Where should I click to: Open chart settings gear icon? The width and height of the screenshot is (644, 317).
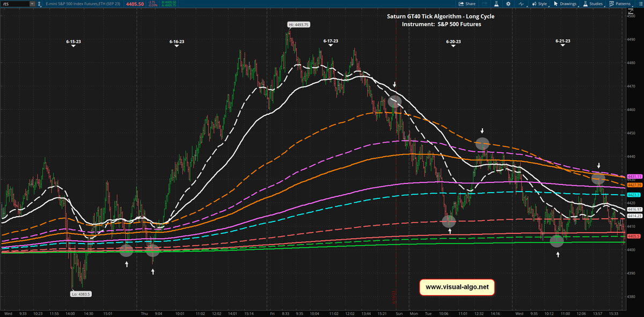tap(508, 4)
